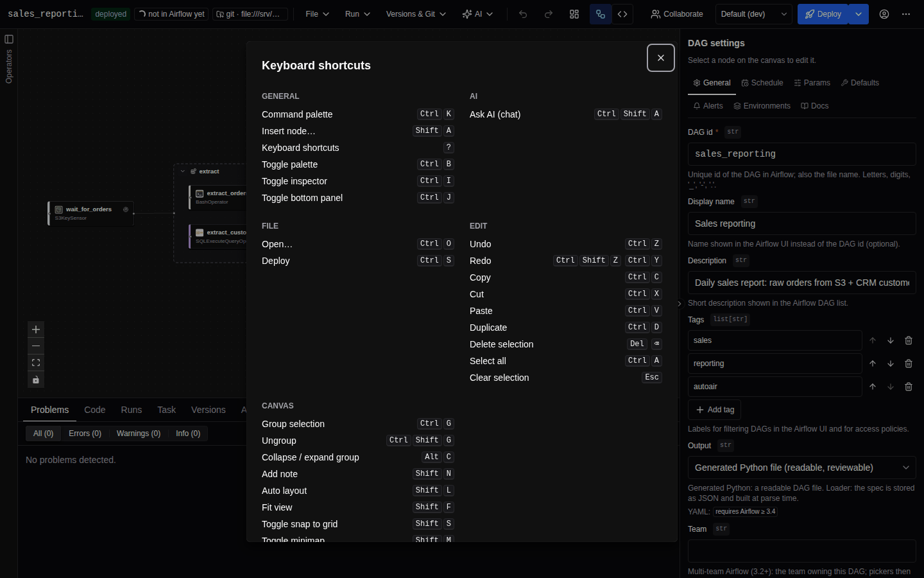Switch to canvas graph view icon
The image size is (924, 578).
[x=601, y=14]
